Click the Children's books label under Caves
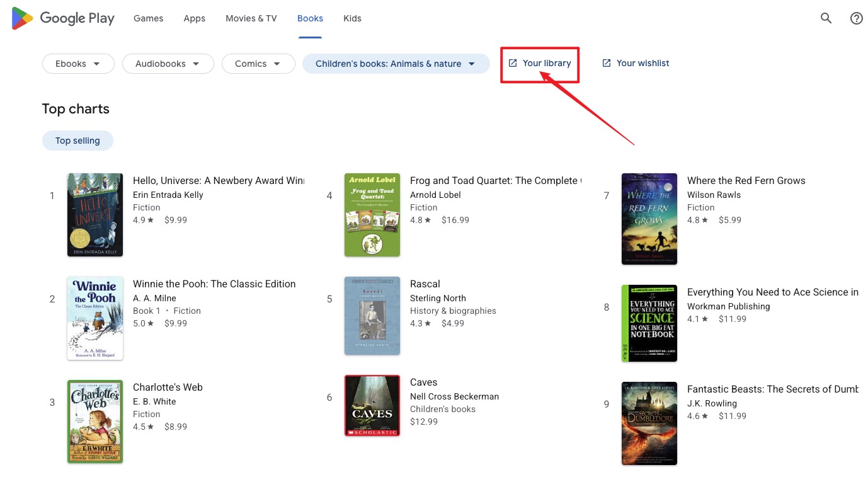The image size is (868, 477). [x=443, y=409]
